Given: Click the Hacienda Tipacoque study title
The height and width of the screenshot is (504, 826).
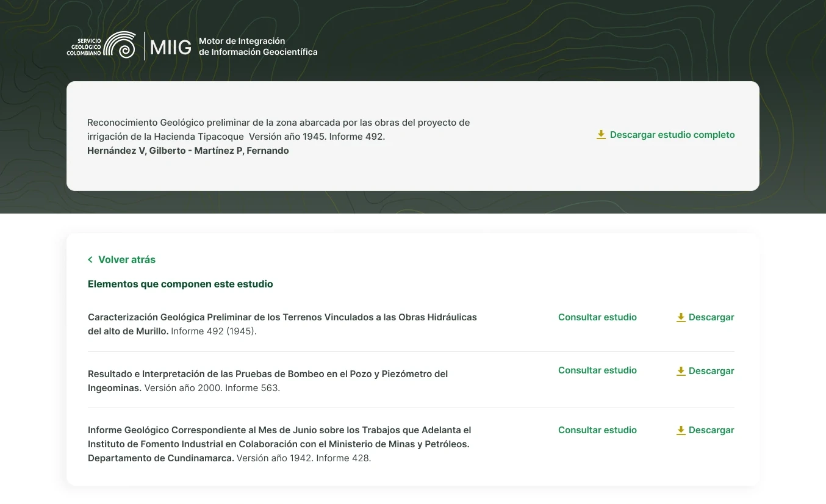Looking at the screenshot, I should tap(279, 129).
